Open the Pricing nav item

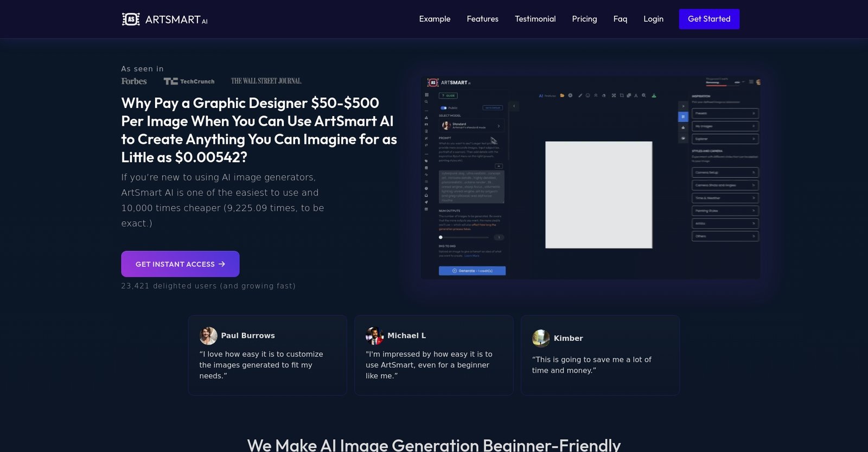coord(584,19)
